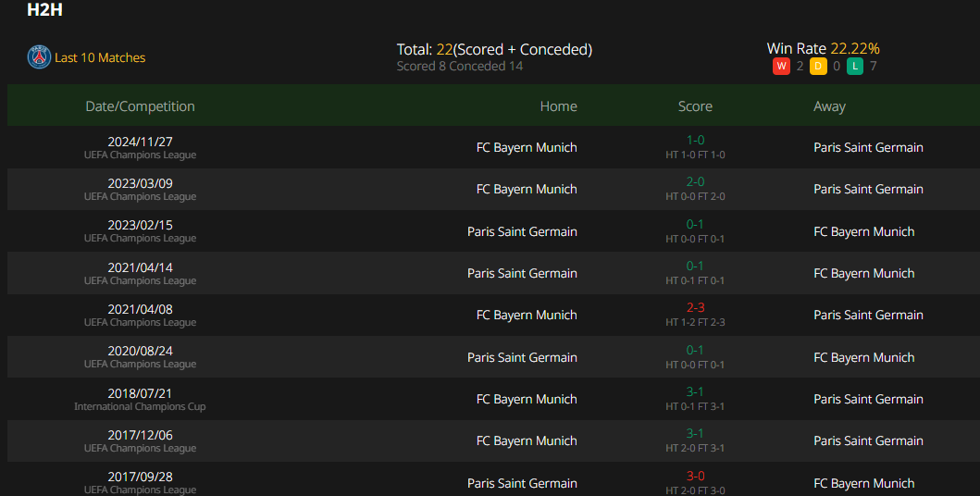980x496 pixels.
Task: Click the Paris Saint Germain club logo
Action: [39, 57]
